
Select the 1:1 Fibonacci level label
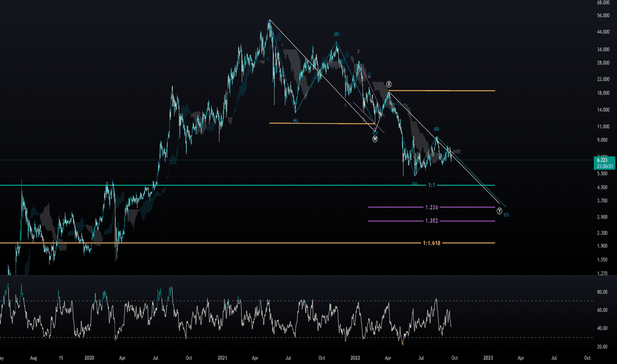(432, 185)
